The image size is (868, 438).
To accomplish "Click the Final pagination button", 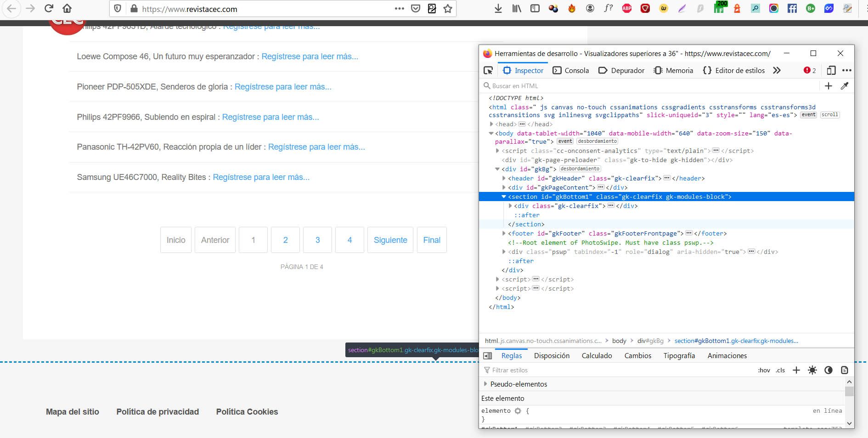I will coord(432,240).
